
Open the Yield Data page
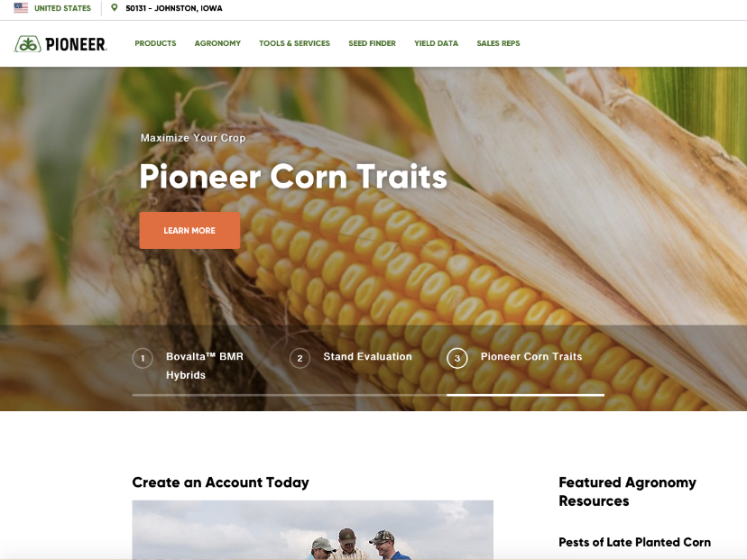pyautogui.click(x=436, y=43)
